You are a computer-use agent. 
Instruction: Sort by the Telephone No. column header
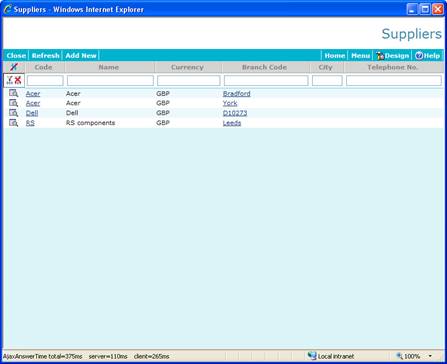point(392,67)
